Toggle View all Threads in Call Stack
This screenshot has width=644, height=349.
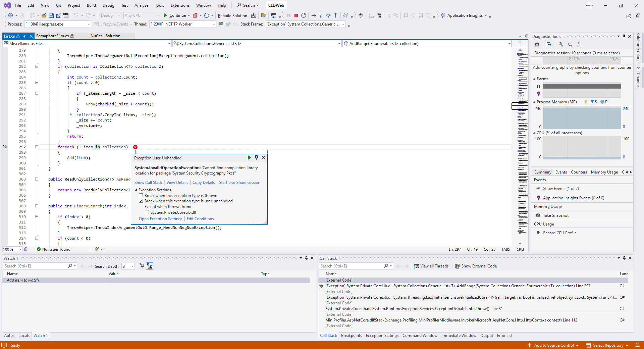[431, 266]
